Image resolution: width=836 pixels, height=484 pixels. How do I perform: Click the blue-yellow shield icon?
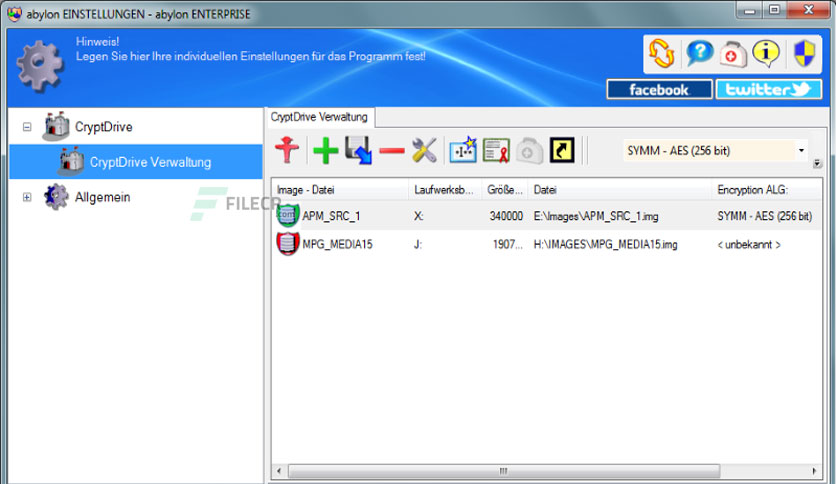pyautogui.click(x=804, y=53)
